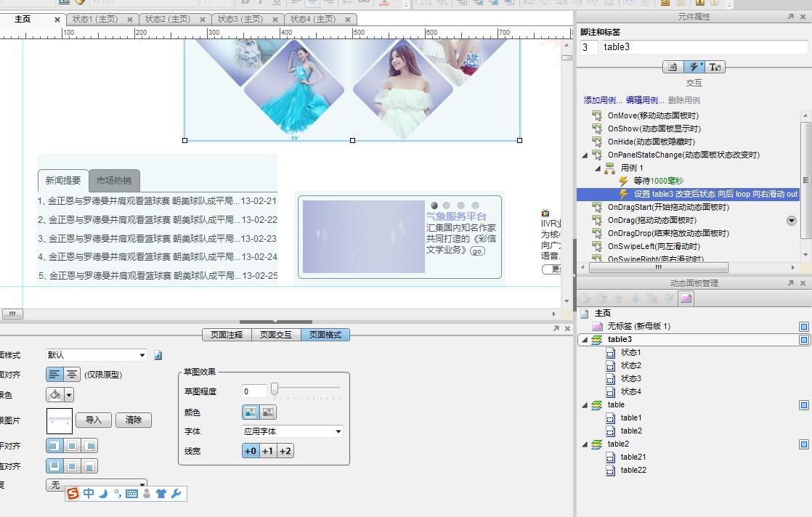
Task: Collapse the table2 panel tree node
Action: pyautogui.click(x=585, y=444)
